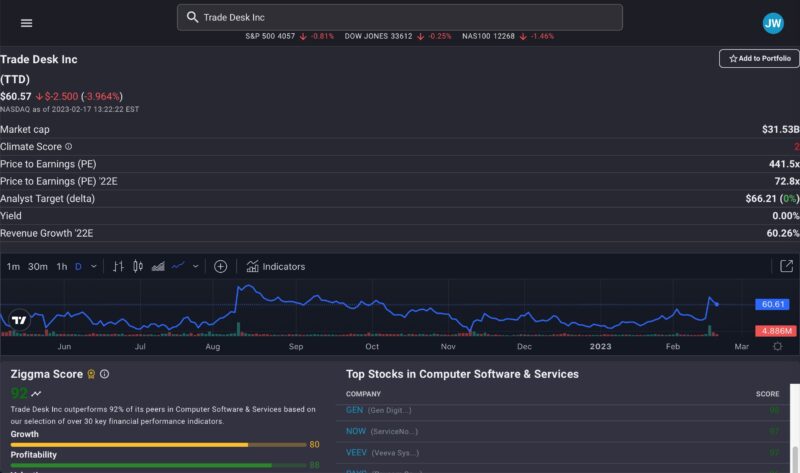800x473 pixels.
Task: Expand the interval dropdown arrow
Action: [93, 266]
